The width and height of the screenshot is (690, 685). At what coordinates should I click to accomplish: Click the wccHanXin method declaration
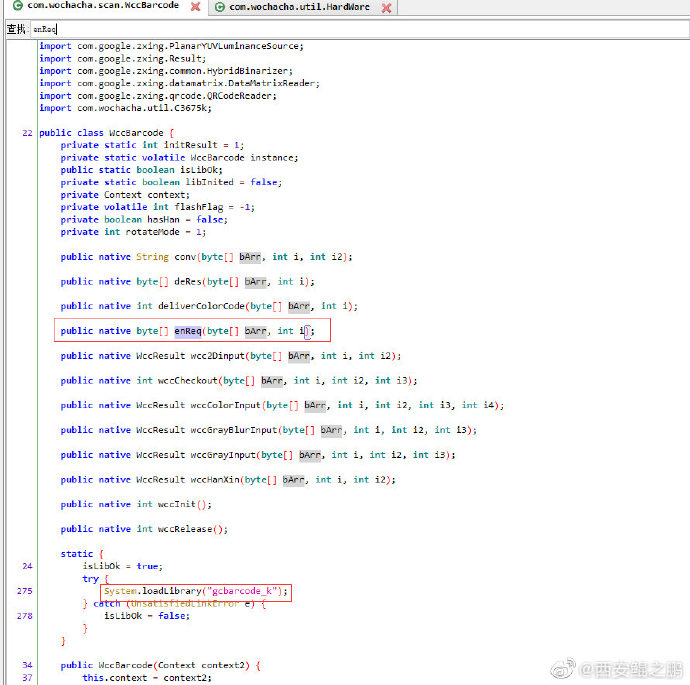[x=228, y=479]
